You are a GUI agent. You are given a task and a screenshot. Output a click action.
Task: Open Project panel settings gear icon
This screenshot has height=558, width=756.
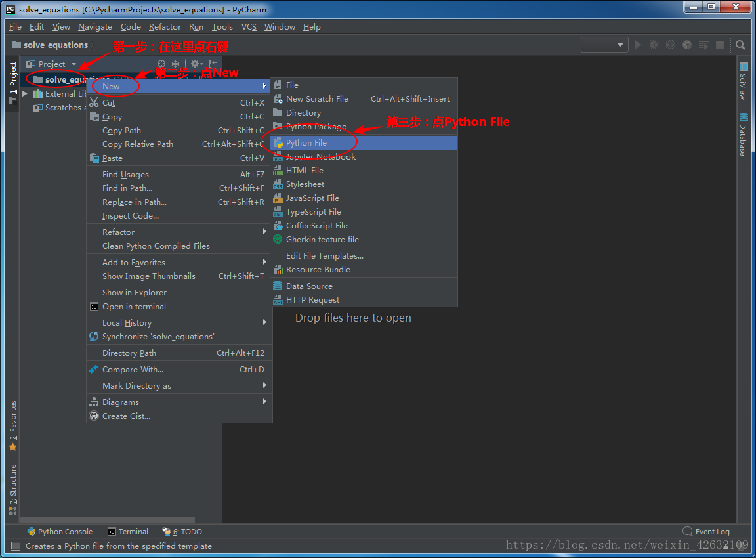pos(196,64)
